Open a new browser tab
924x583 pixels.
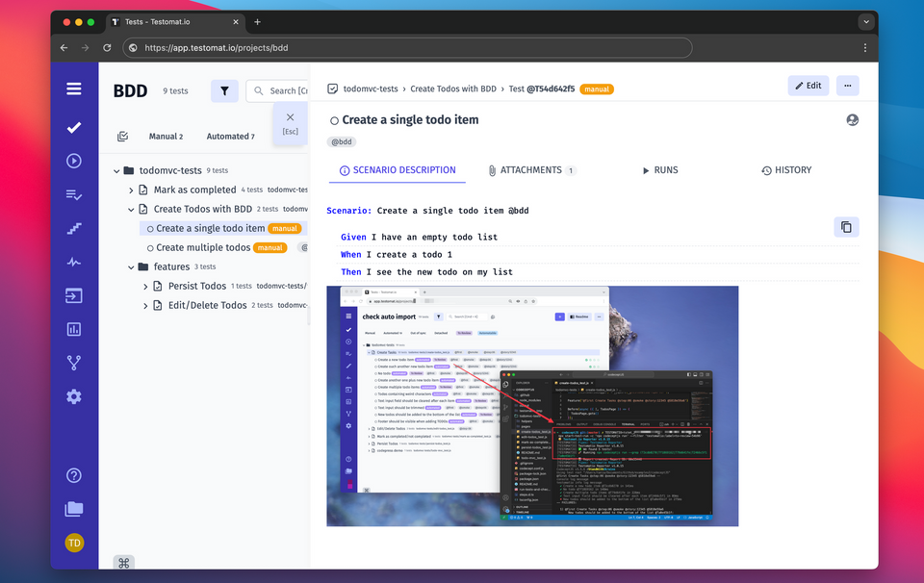[258, 22]
